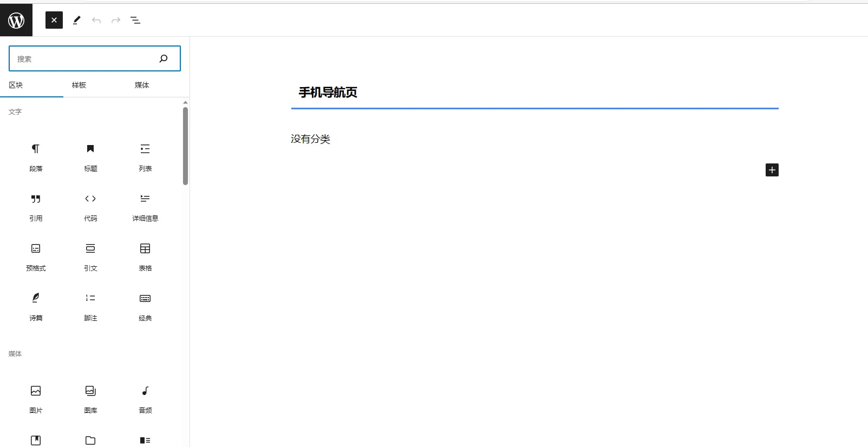Switch to the 媒体 media tab
The image size is (868, 447).
coord(142,85)
